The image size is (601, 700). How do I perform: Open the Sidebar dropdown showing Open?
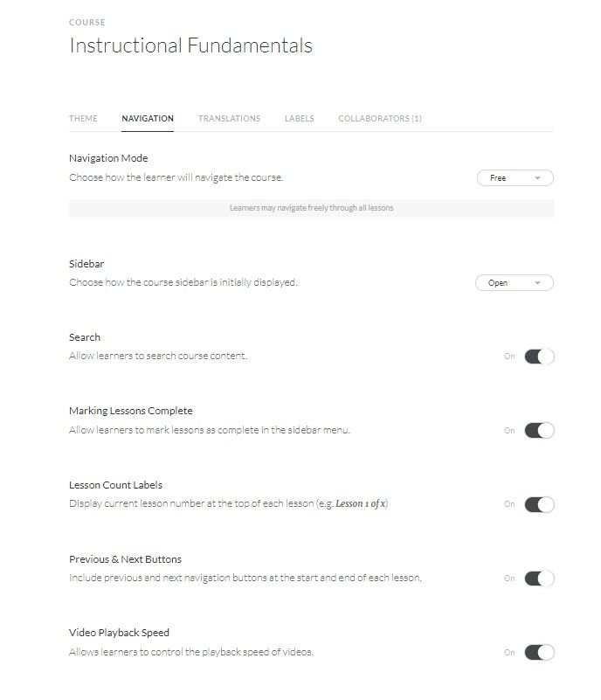click(514, 283)
